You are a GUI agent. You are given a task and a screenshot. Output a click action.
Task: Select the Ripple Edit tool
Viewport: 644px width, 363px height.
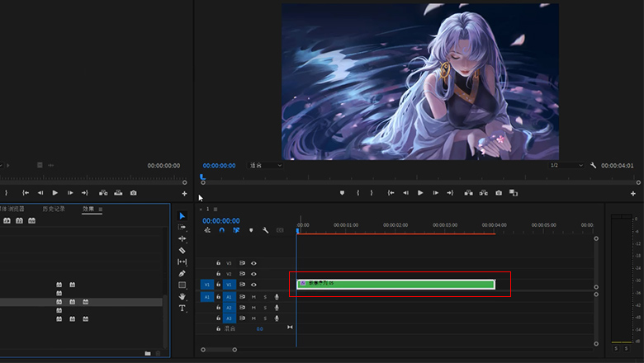(182, 238)
